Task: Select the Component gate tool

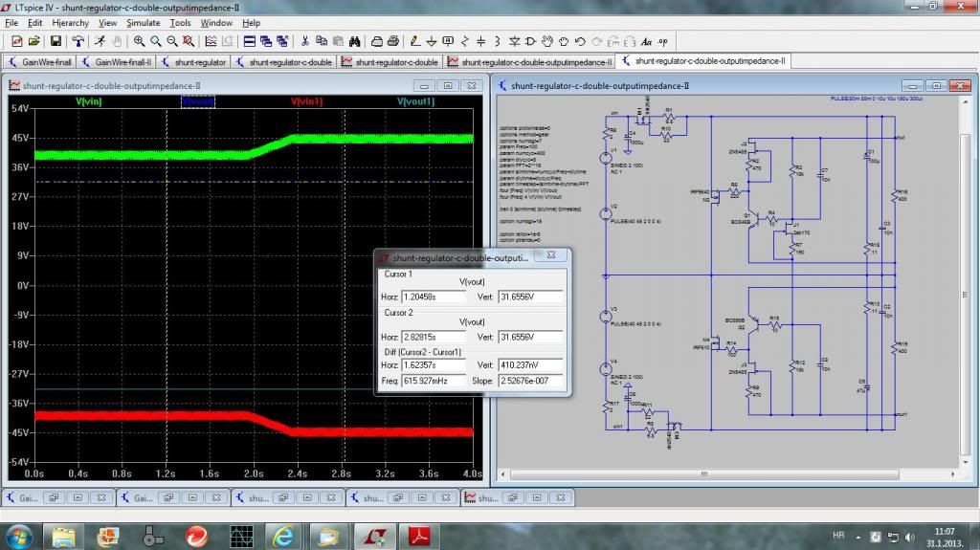Action: [x=530, y=42]
